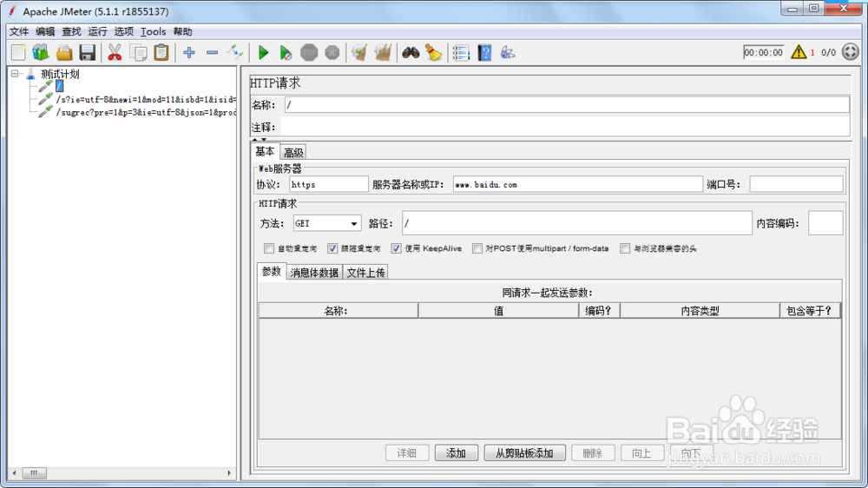This screenshot has height=488, width=868.
Task: Click in the 端口号 field
Action: [x=796, y=184]
